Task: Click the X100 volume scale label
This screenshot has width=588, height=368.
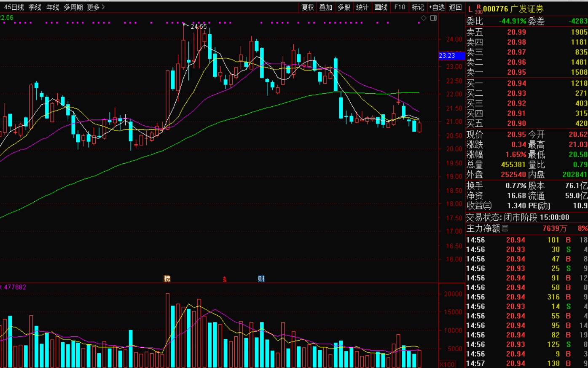Action: (447, 365)
